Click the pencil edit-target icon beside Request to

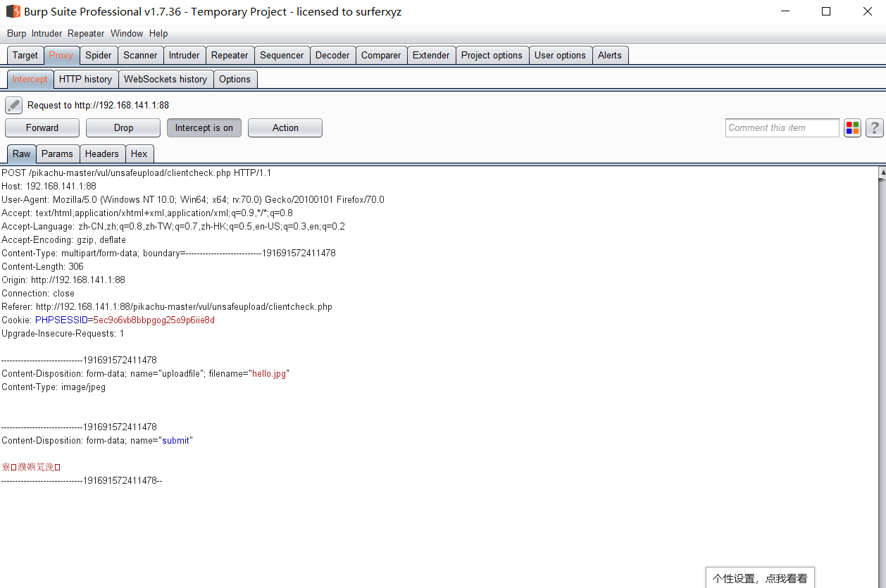click(14, 106)
